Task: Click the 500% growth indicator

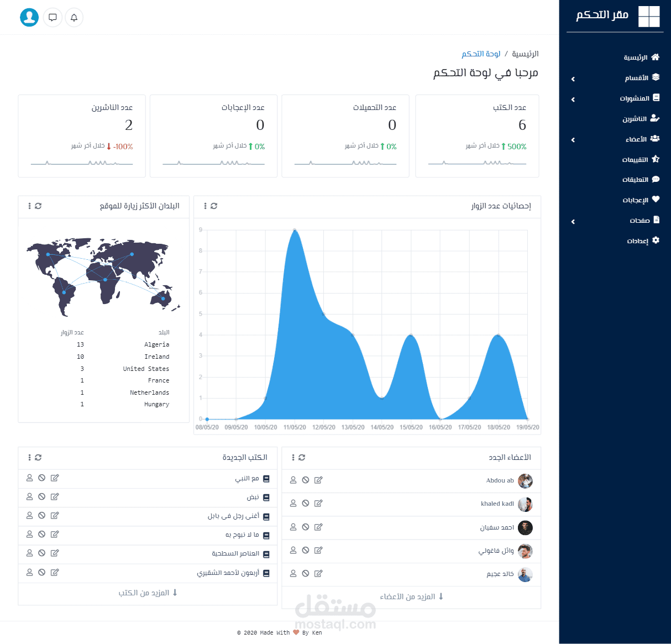Action: [x=514, y=146]
